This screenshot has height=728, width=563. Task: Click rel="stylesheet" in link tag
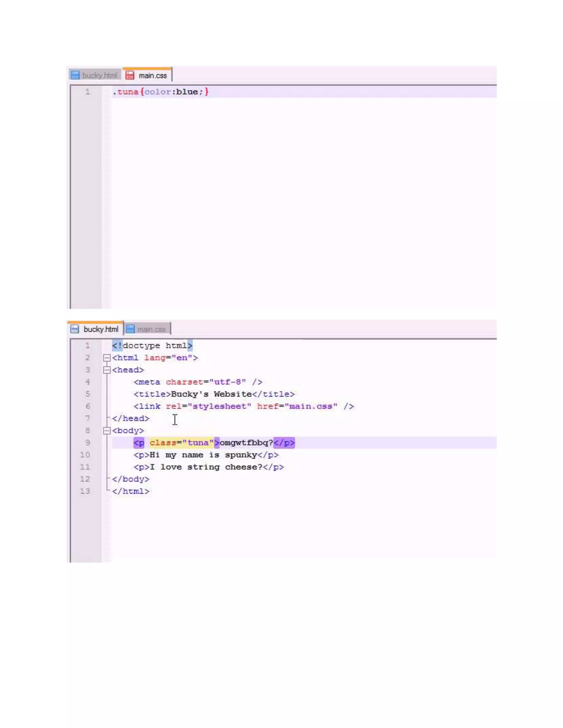(x=208, y=406)
